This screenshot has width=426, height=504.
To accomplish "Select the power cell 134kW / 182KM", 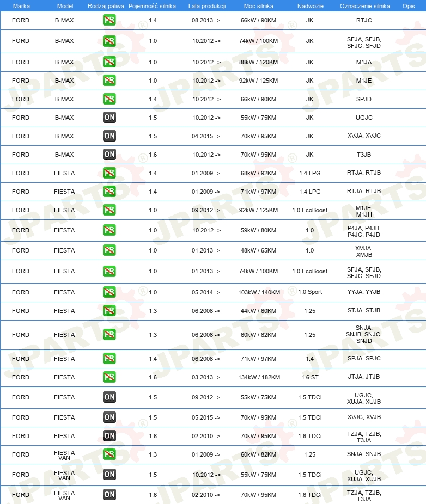I will (259, 377).
